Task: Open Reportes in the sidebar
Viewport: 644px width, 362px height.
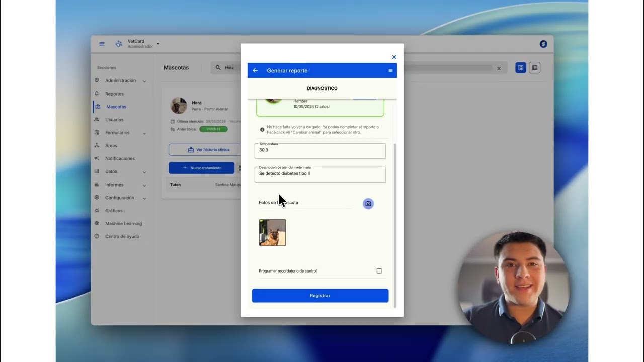Action: click(114, 94)
